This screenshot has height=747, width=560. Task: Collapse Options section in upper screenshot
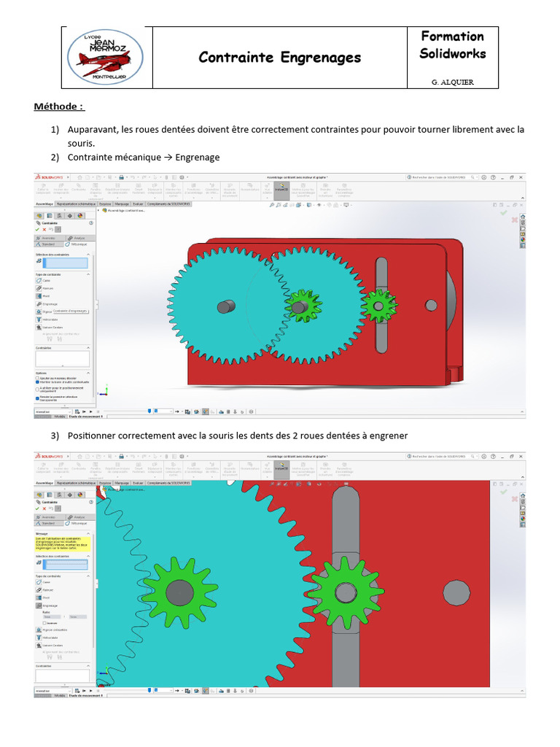tap(88, 373)
